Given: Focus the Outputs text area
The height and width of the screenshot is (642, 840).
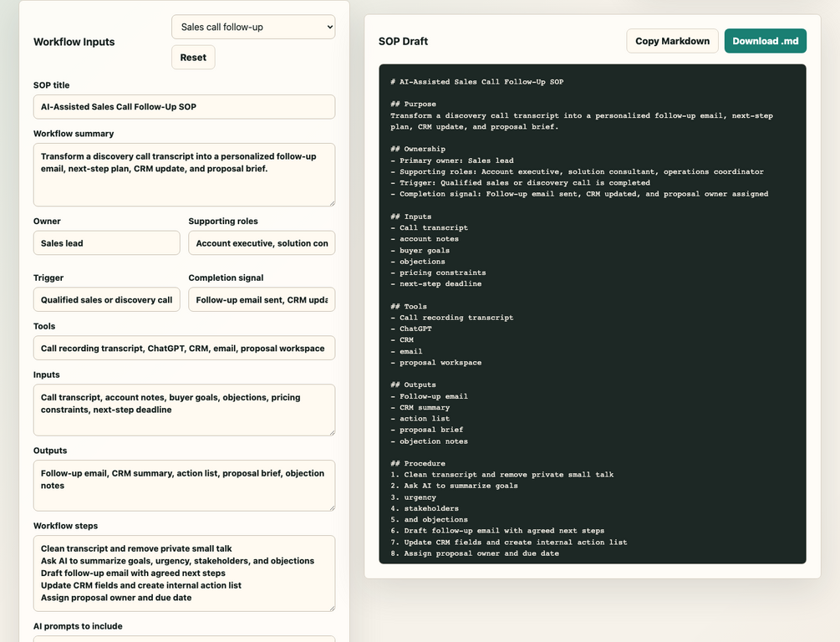Looking at the screenshot, I should click(x=184, y=486).
